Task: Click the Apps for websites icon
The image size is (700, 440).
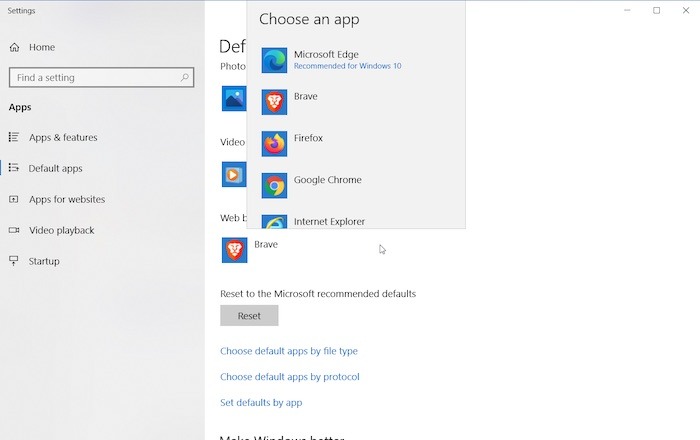Action: click(x=14, y=199)
